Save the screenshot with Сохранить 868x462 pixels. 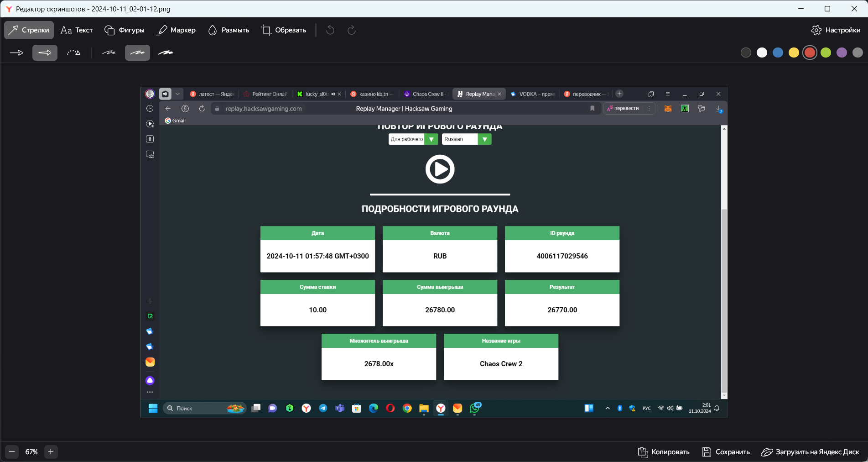click(726, 452)
